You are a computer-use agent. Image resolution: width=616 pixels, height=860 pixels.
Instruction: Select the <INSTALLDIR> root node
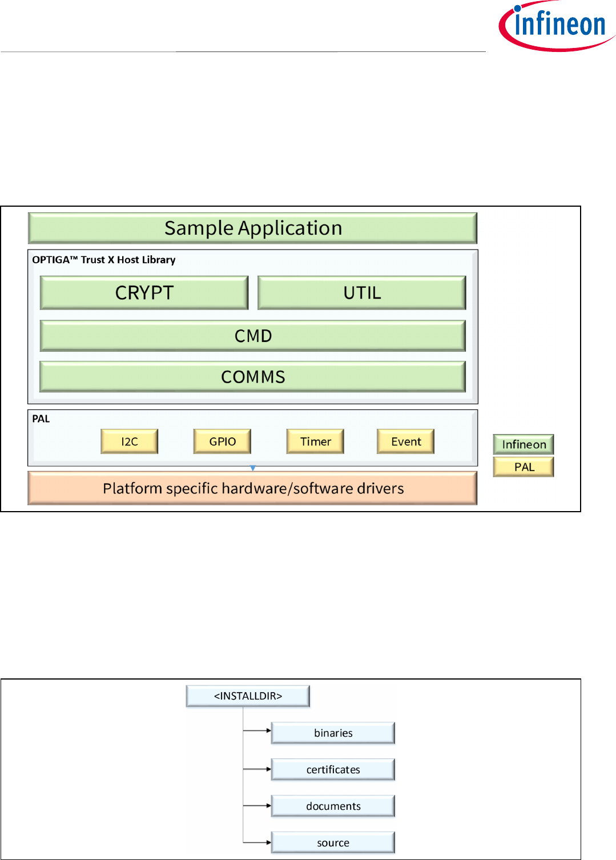[x=248, y=696]
